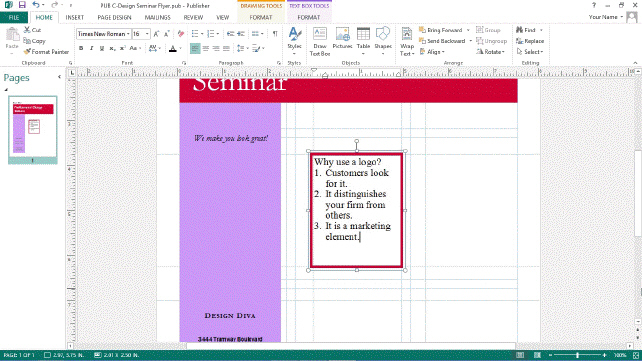642x361 pixels.
Task: Switch to the INSERT tab
Action: click(x=75, y=18)
